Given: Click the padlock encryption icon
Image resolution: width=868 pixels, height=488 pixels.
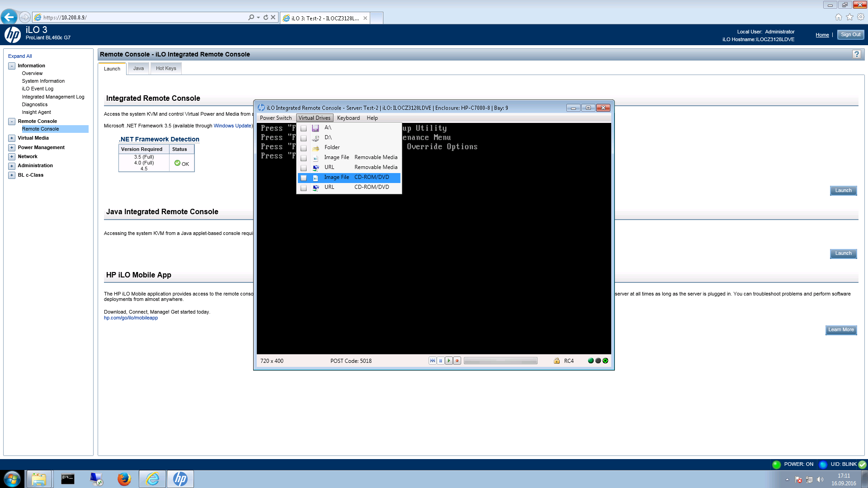Looking at the screenshot, I should click(x=557, y=361).
